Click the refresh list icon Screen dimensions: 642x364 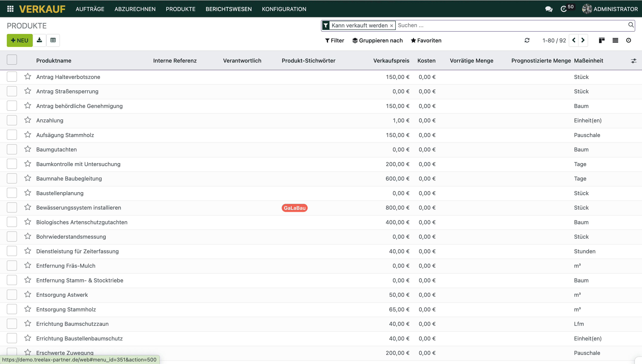click(x=527, y=40)
